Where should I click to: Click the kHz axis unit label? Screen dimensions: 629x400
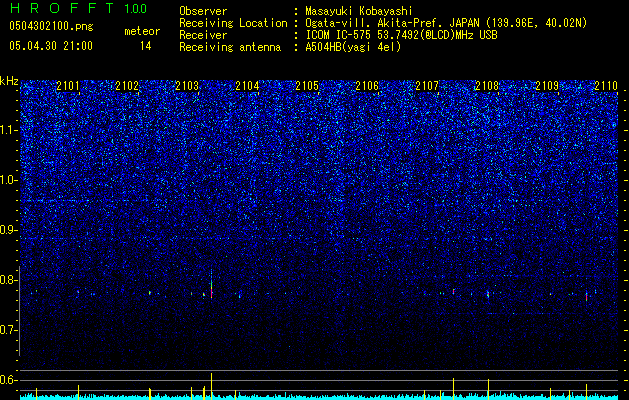9,81
